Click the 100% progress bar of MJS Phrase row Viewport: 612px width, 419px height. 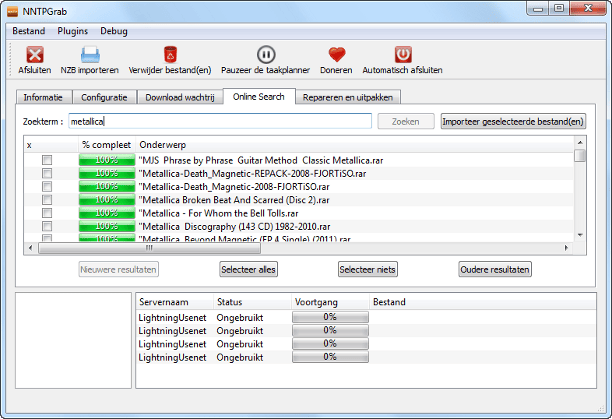tap(107, 160)
